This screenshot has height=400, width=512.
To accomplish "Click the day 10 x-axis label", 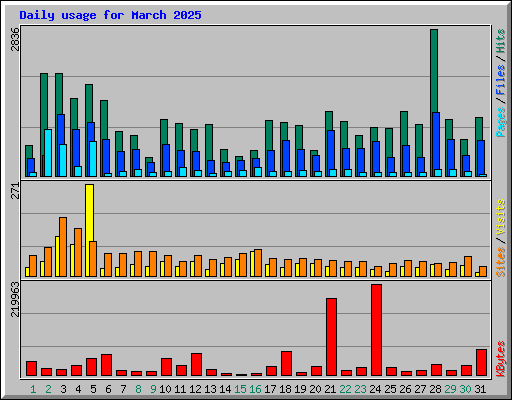I will (165, 389).
